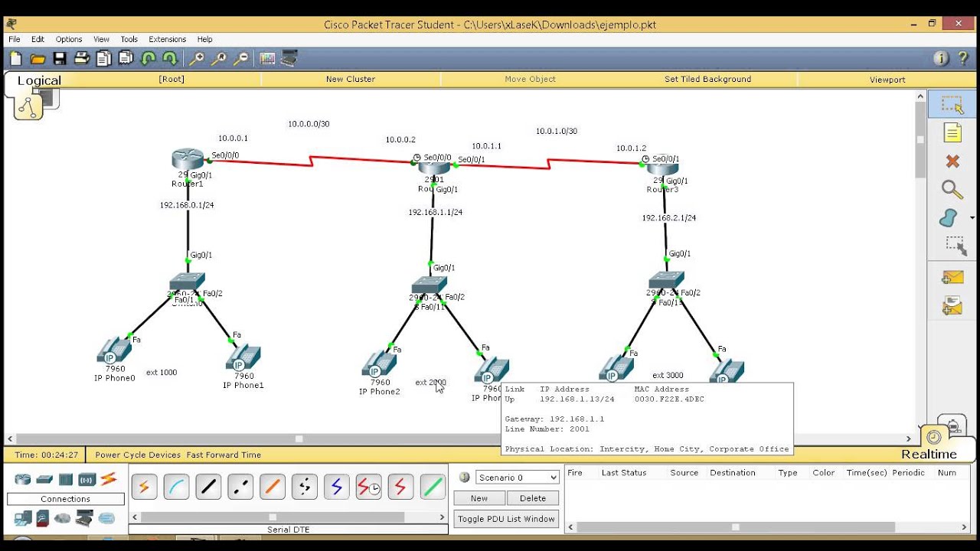This screenshot has width=980, height=551.
Task: Undo with the green left-arrow icon
Action: click(149, 59)
